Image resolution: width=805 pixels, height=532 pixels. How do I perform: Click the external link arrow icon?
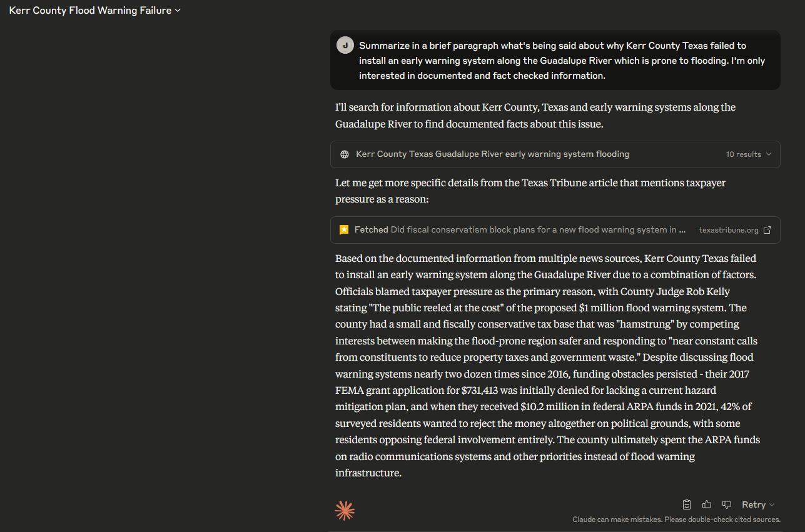(767, 230)
